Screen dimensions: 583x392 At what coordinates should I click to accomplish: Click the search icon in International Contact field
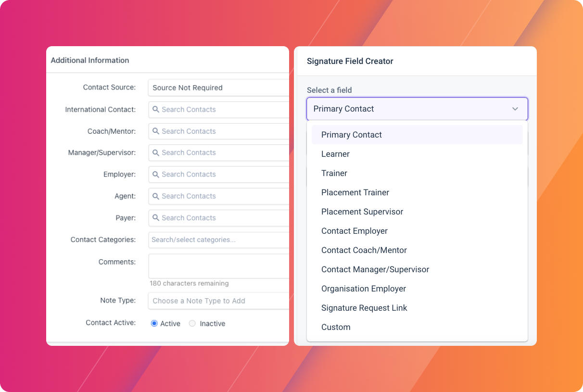coord(156,109)
